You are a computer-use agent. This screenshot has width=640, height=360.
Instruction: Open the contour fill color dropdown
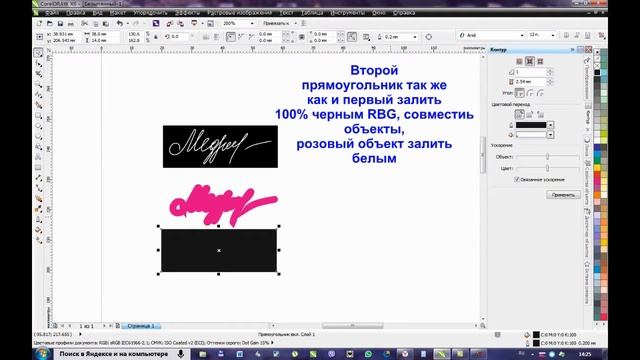(x=550, y=135)
